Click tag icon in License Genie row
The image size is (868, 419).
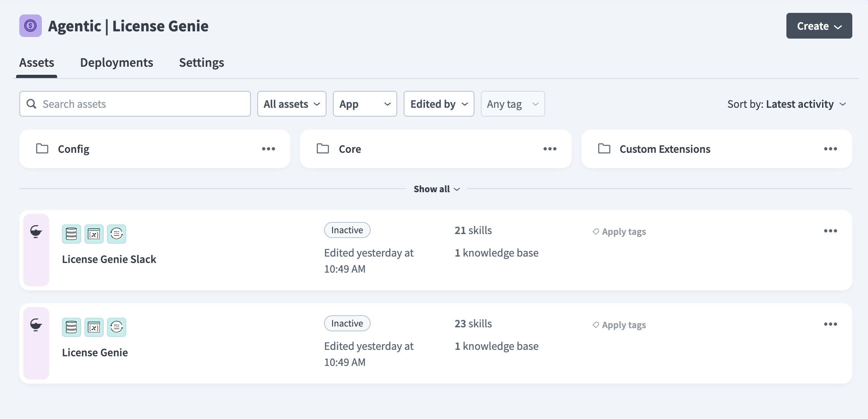(596, 325)
